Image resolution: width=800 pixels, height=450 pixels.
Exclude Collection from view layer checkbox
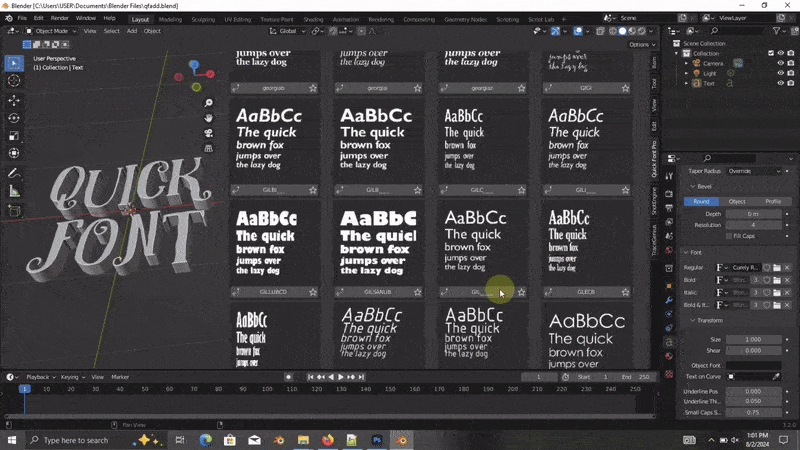771,53
